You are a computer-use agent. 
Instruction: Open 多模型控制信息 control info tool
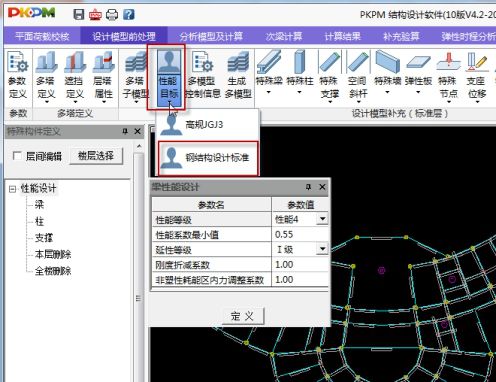(203, 76)
